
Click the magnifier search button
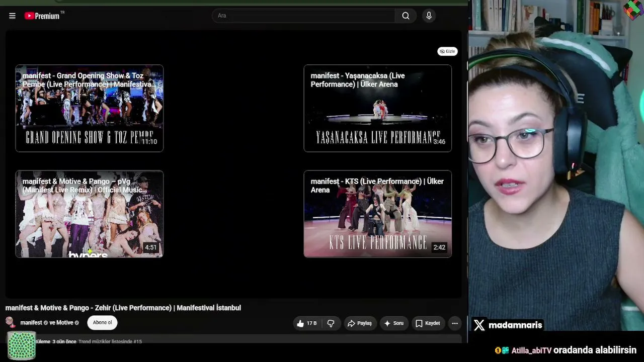406,16
